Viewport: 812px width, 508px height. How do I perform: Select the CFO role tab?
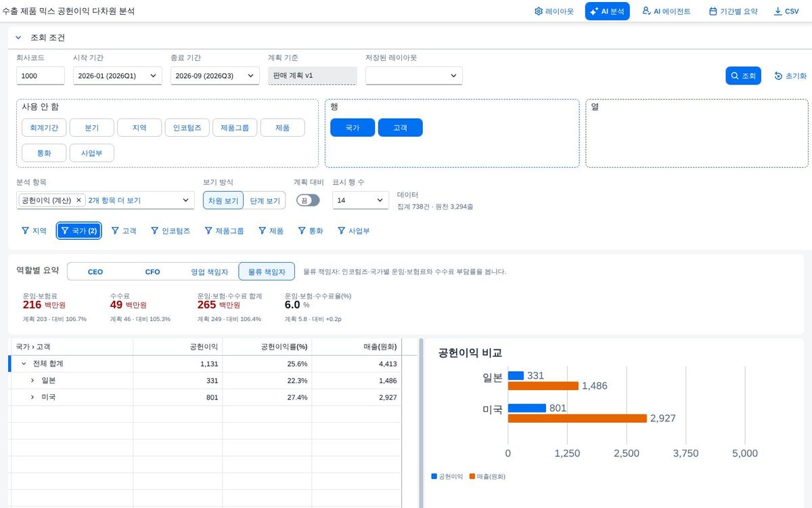coord(152,272)
